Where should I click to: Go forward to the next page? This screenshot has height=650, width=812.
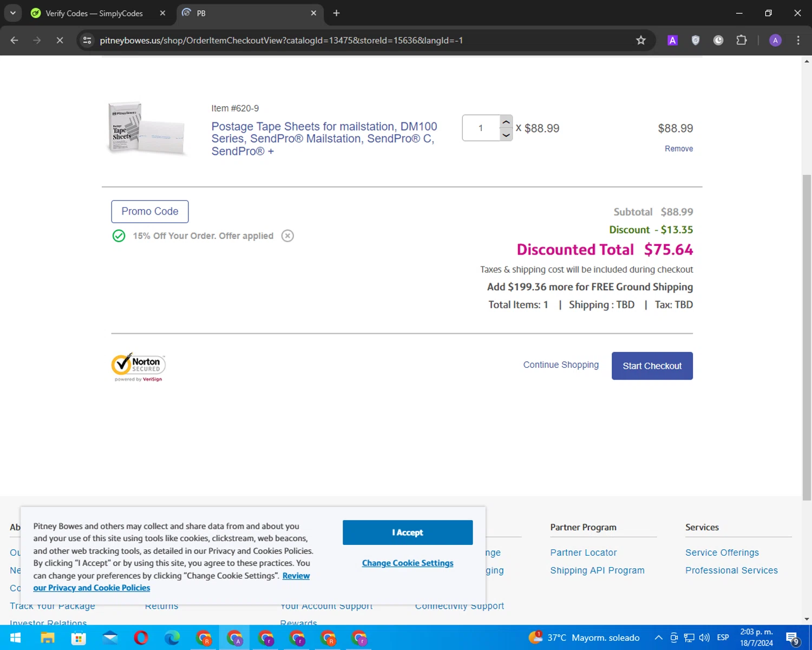click(x=37, y=40)
